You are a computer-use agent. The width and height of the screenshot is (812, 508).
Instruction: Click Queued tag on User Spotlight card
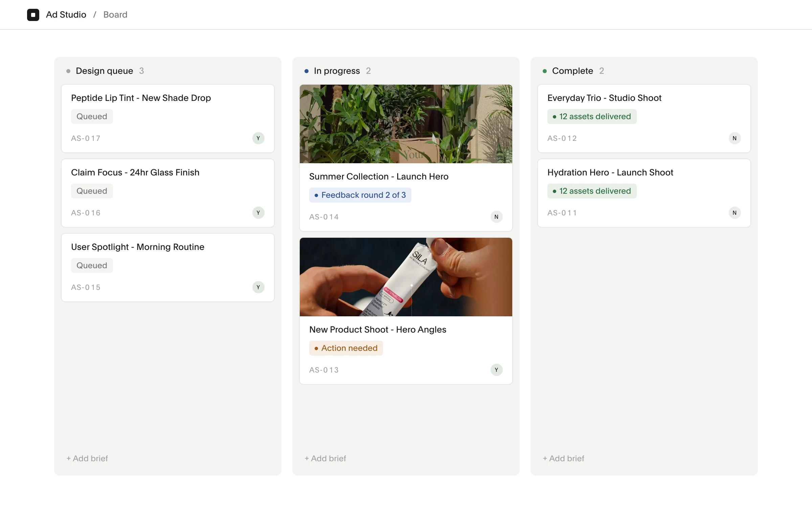pyautogui.click(x=92, y=266)
